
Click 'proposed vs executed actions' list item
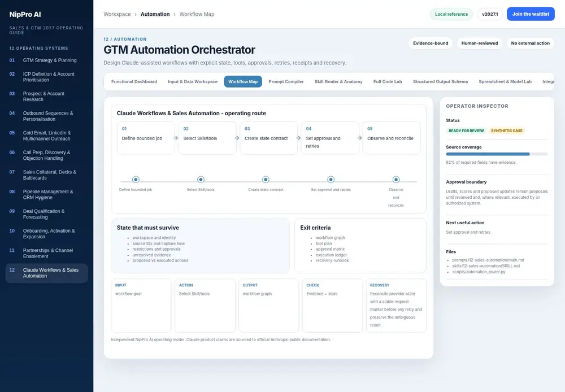coord(160,260)
